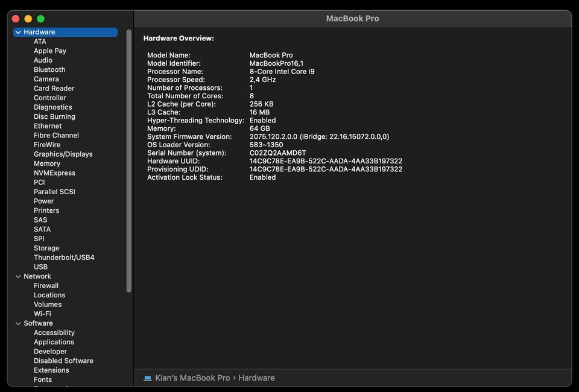The image size is (579, 392).
Task: Click the 8-Core Intel Core i9 text
Action: 282,72
